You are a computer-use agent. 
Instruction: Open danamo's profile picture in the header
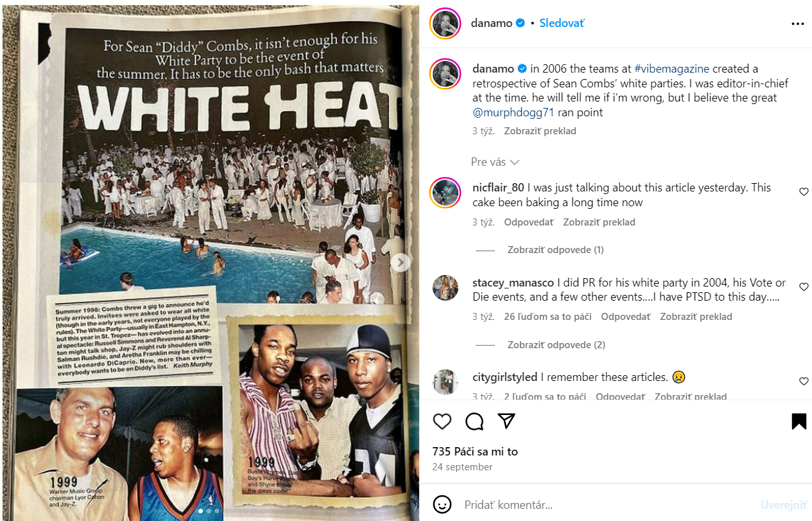coord(445,24)
